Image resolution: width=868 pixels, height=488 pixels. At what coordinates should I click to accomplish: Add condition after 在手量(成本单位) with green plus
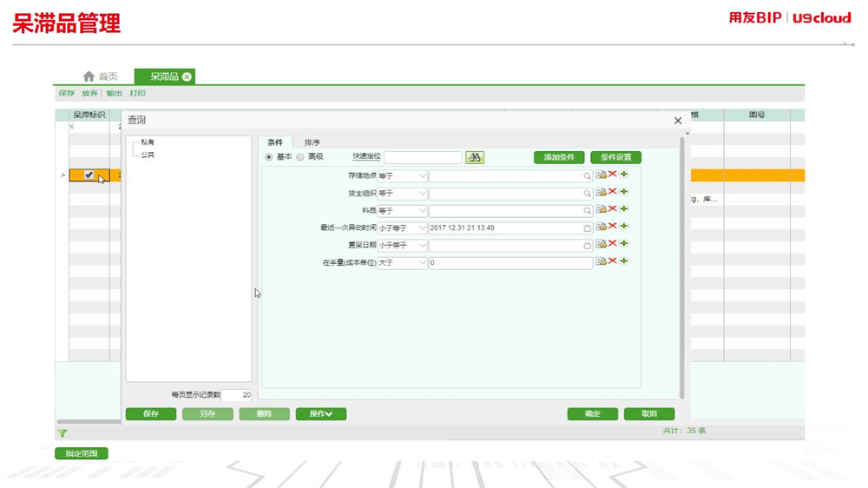624,260
